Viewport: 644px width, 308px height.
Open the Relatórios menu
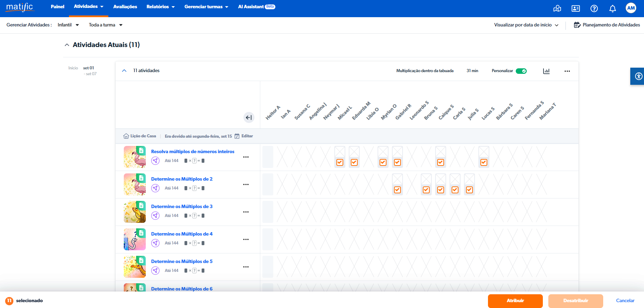160,7
